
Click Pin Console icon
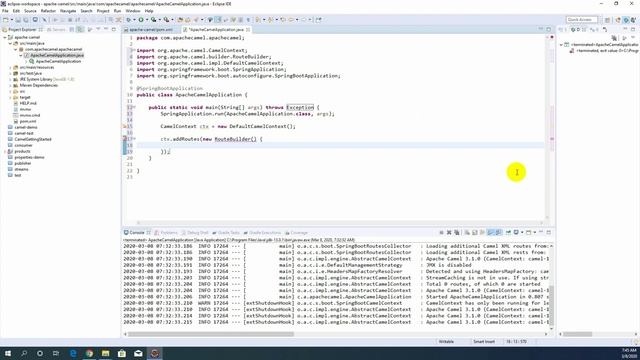point(508,233)
